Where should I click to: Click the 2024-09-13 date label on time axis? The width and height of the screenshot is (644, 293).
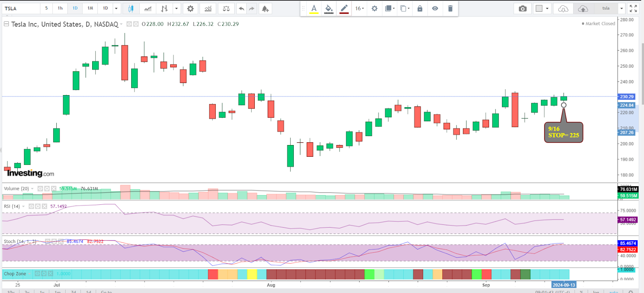(563, 285)
